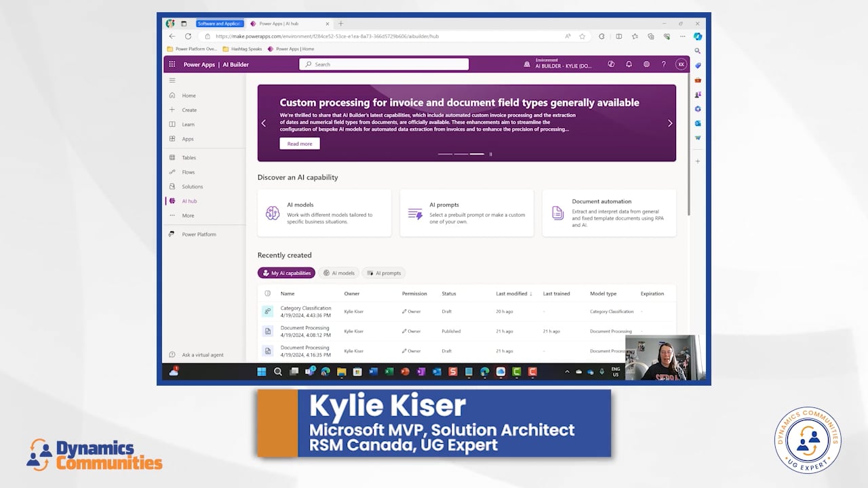Viewport: 868px width, 488px height.
Task: Collapse the left navigation hamburger menu
Action: [172, 81]
